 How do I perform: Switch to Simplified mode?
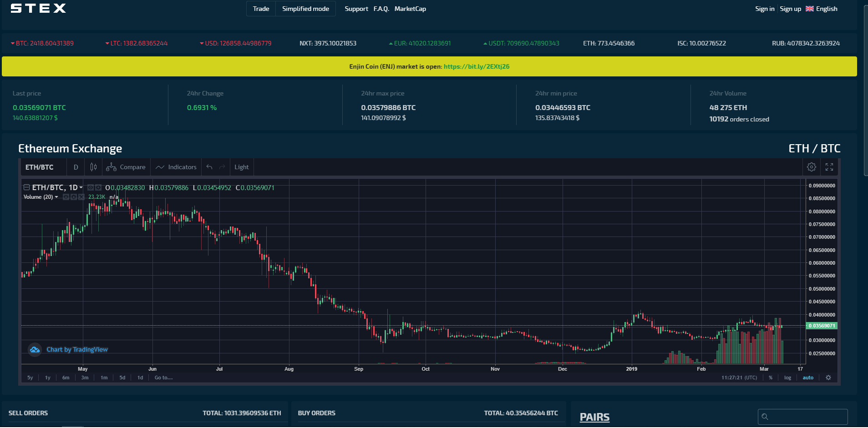(x=305, y=9)
